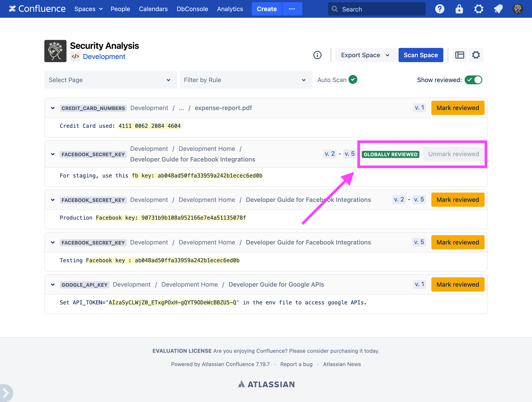Open the Export Space dropdown
This screenshot has height=402, width=532.
[365, 55]
